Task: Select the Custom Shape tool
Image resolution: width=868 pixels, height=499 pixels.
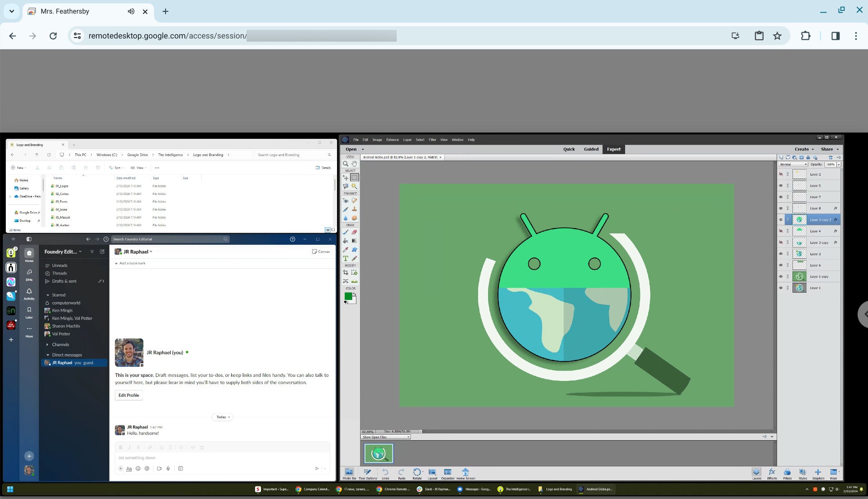Action: (354, 249)
